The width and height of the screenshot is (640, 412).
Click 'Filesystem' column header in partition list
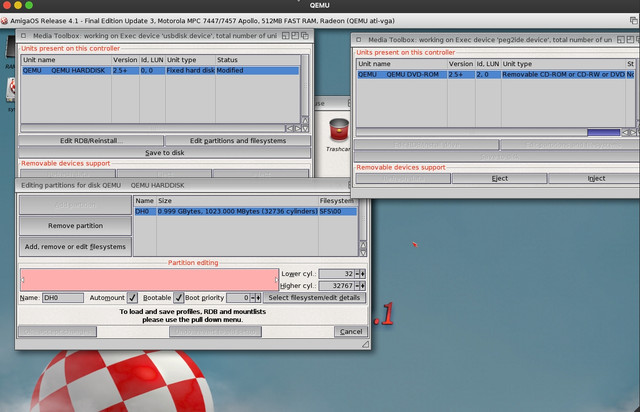337,200
